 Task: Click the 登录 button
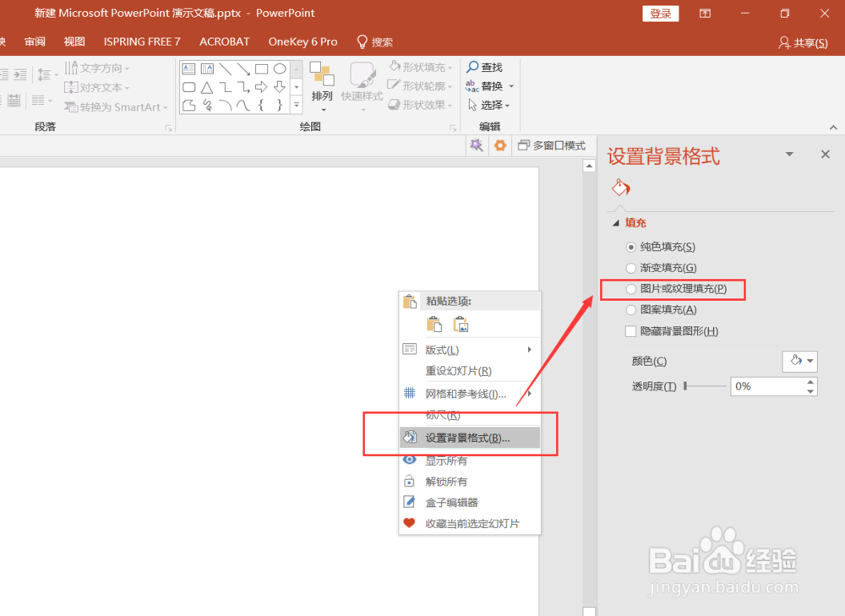660,13
